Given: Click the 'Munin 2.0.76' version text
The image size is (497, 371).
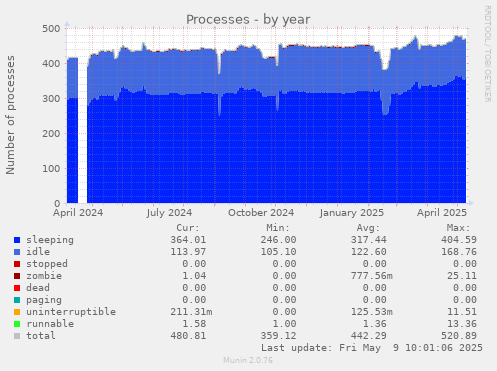Looking at the screenshot, I should [248, 360].
